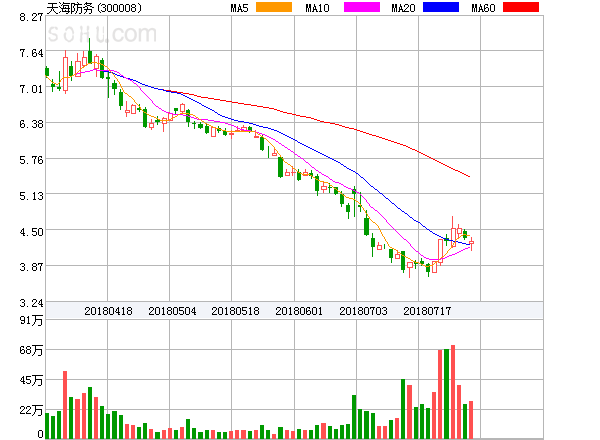Viewport: 600px width, 440px height.
Task: Click the red MA60 legend swatch
Action: [x=521, y=8]
